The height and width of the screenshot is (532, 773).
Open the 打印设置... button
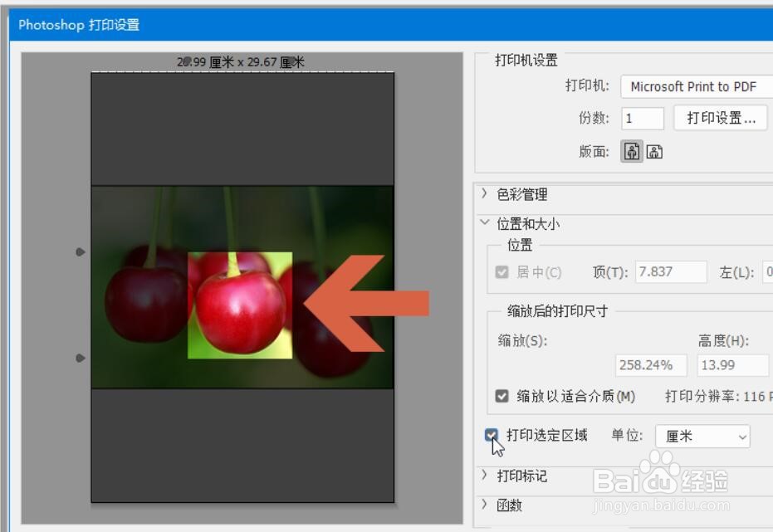click(x=721, y=118)
